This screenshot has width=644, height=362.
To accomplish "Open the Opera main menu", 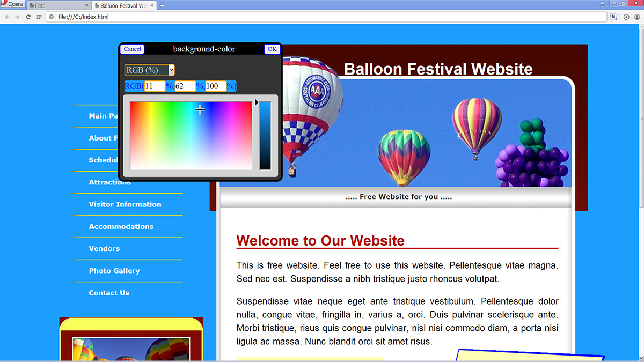I will tap(12, 4).
